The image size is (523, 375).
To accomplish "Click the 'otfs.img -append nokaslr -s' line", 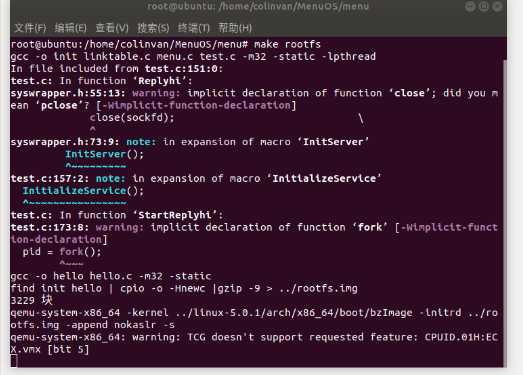I will [92, 325].
